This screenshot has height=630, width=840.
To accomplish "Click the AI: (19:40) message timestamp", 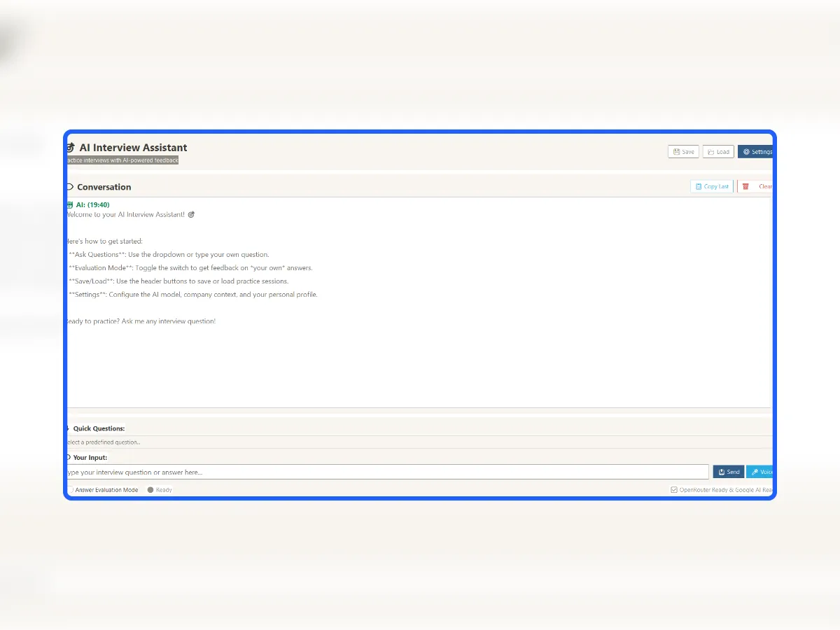I will [x=93, y=205].
